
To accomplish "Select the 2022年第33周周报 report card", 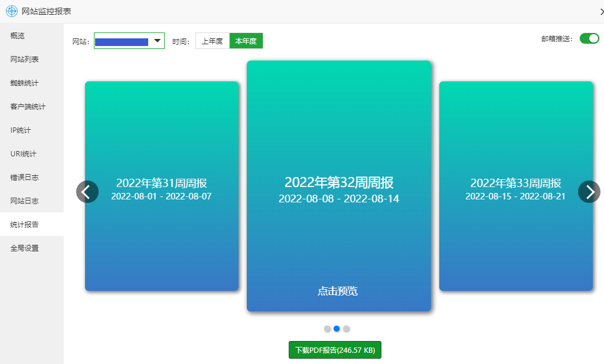I will (x=515, y=236).
